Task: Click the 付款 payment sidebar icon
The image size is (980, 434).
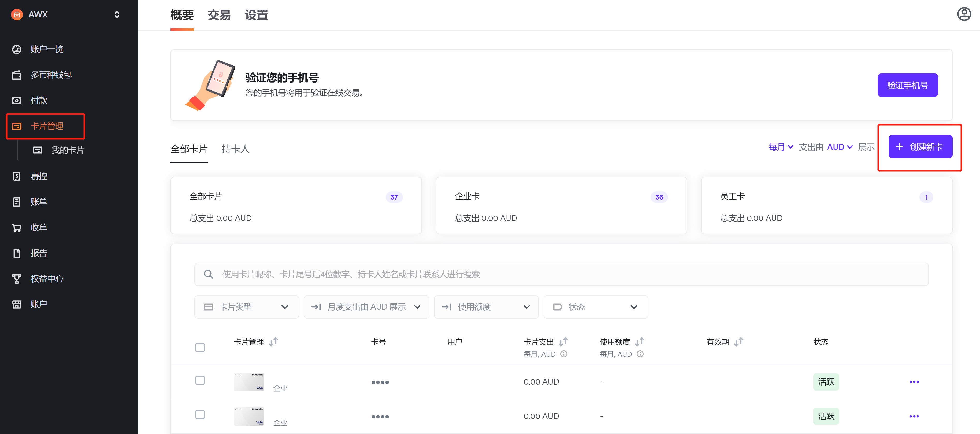Action: (x=17, y=100)
